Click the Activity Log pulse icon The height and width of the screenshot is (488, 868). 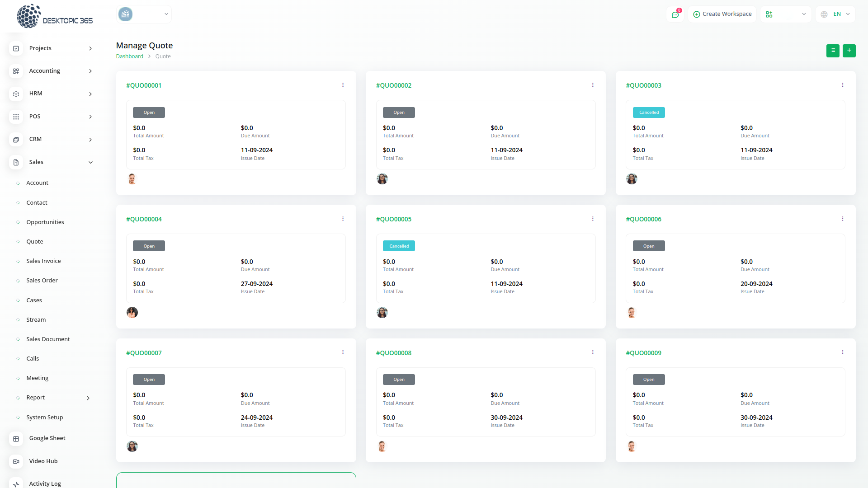(16, 483)
